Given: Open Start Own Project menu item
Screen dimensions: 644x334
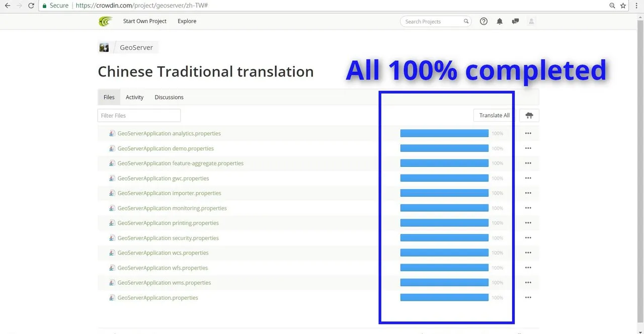Looking at the screenshot, I should click(145, 21).
